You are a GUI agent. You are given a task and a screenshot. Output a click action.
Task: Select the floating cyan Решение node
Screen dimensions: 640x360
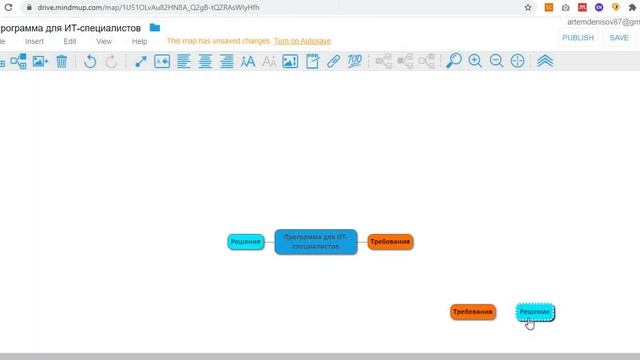[x=535, y=312]
